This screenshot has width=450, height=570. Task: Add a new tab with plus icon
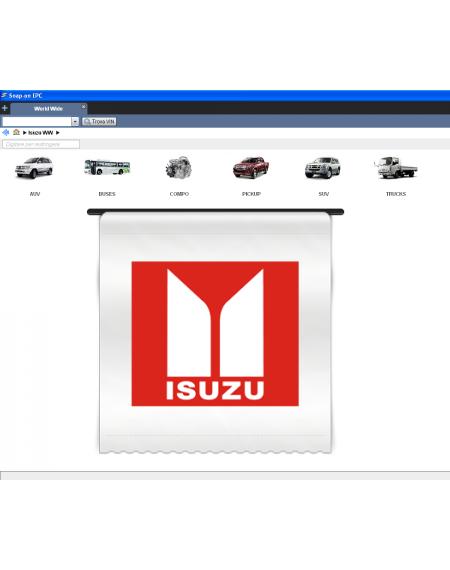5,108
